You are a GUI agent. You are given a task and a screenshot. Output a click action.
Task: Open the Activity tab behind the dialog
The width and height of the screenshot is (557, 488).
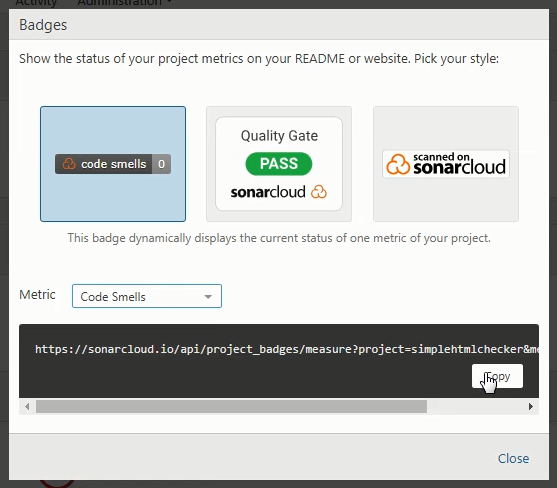(x=36, y=3)
